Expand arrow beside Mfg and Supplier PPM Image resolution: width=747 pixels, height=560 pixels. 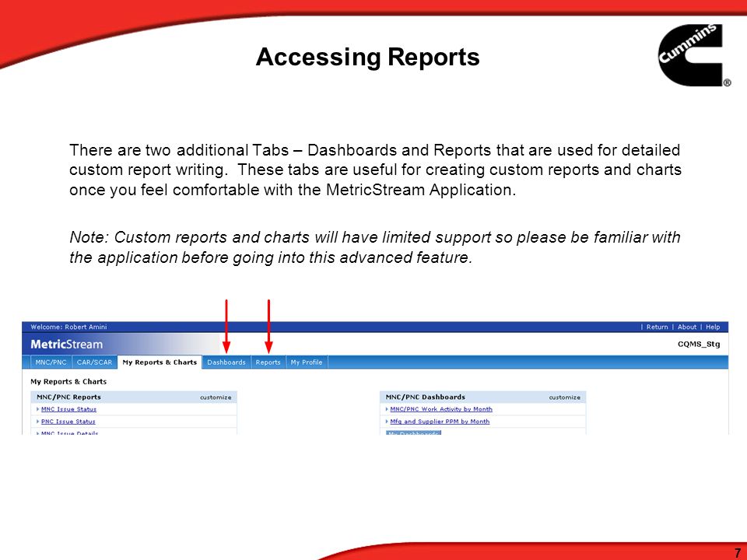(387, 422)
